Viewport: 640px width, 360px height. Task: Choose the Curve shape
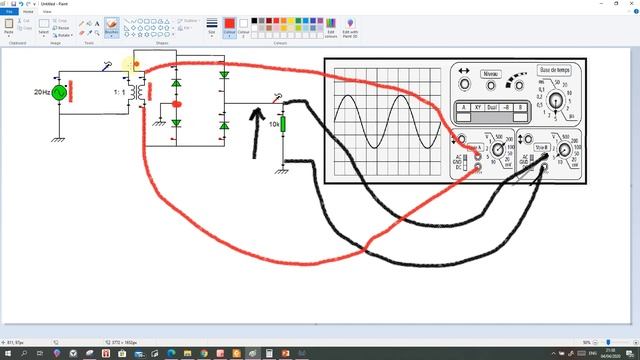click(133, 21)
